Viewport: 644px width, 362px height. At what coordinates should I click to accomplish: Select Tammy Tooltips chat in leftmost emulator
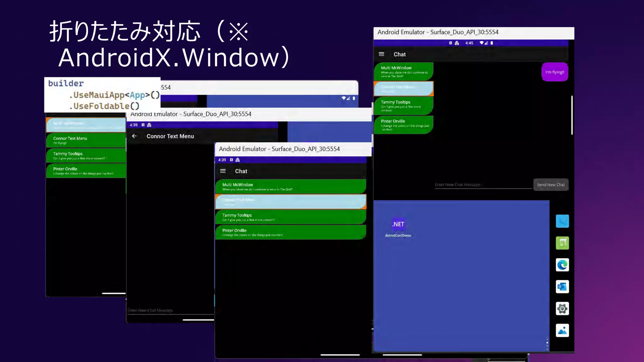(86, 156)
